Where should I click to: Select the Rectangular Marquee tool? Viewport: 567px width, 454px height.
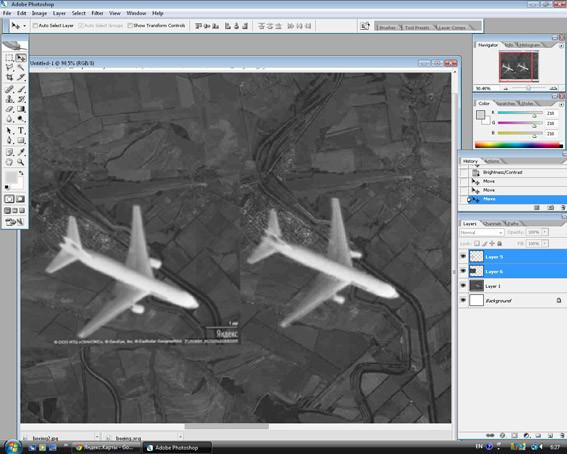pyautogui.click(x=9, y=58)
